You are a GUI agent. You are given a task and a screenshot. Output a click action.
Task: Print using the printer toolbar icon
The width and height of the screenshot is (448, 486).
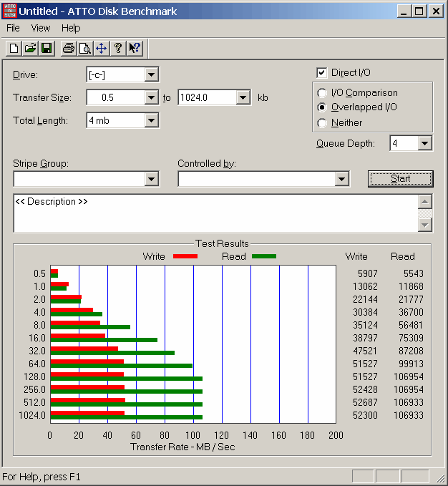point(69,49)
